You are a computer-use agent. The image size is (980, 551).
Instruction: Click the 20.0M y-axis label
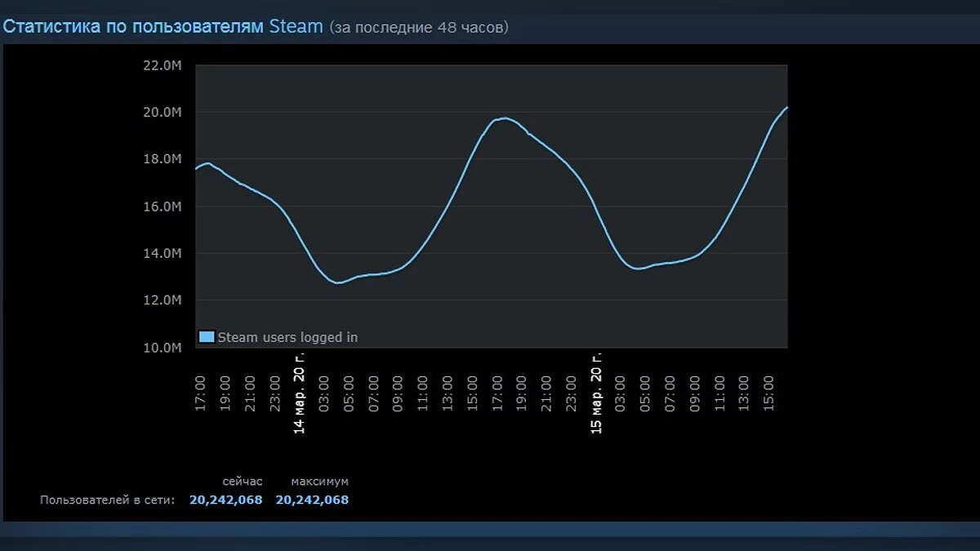(162, 112)
